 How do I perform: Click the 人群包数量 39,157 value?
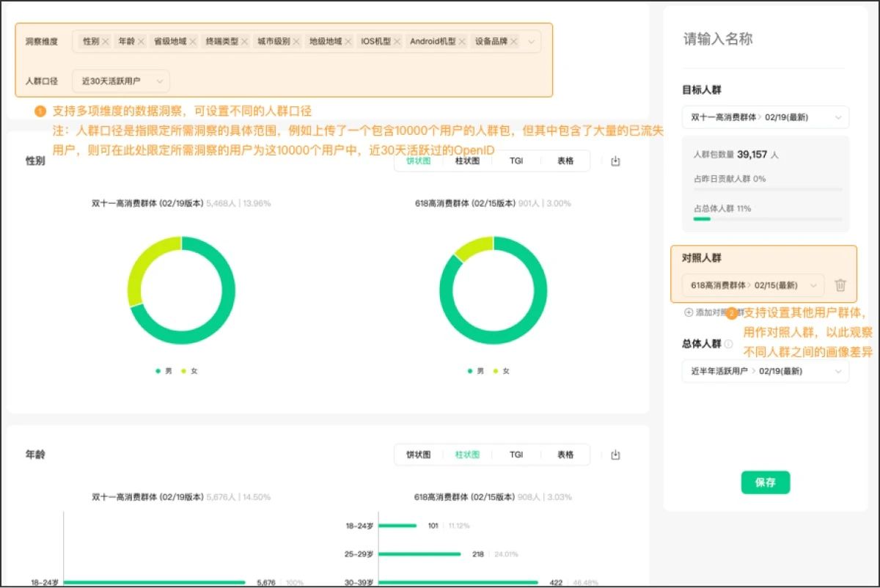click(x=752, y=155)
